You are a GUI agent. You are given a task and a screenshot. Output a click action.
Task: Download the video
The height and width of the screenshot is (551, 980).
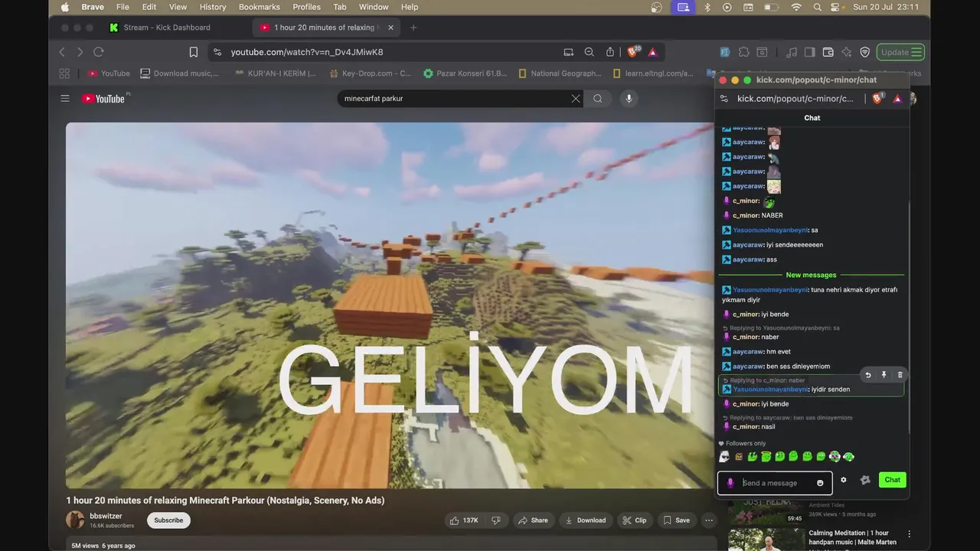pos(586,520)
